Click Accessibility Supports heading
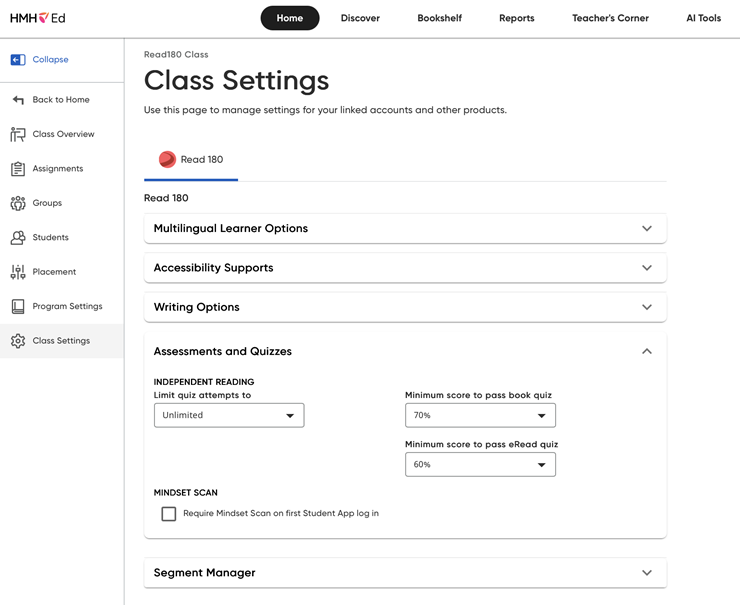This screenshot has width=740, height=605. click(x=213, y=268)
